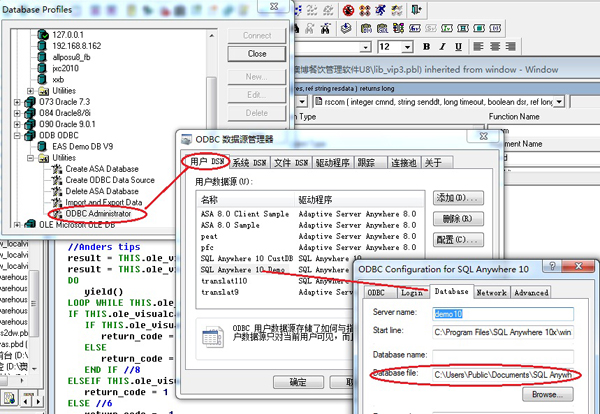The height and width of the screenshot is (414, 600).
Task: Open the Network tab in ODBC Configuration
Action: coord(491,292)
